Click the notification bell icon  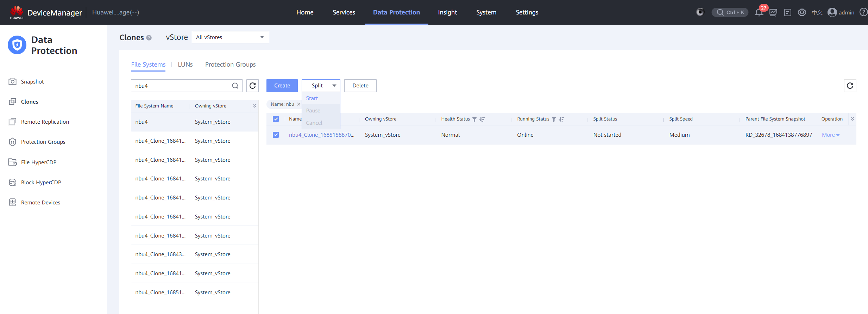[x=759, y=13]
